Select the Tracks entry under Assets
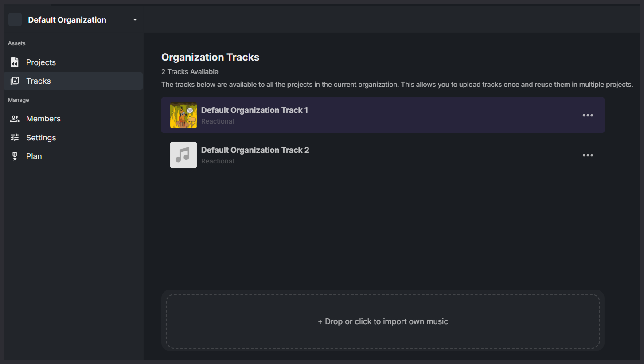Screen dimensions: 644x364 pyautogui.click(x=39, y=81)
